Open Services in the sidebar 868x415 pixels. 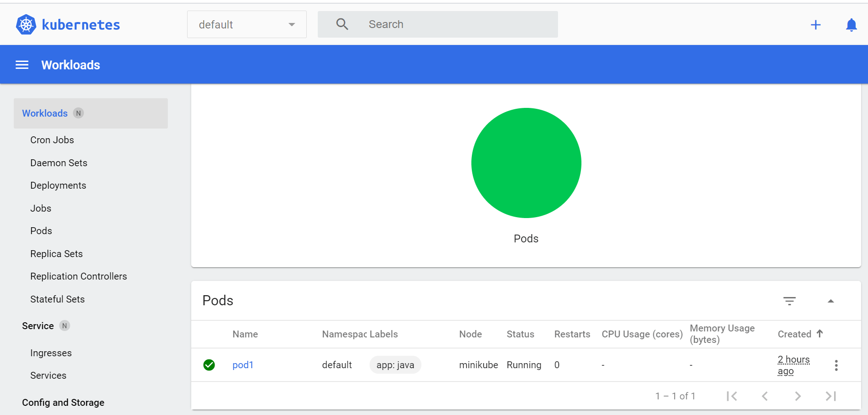pyautogui.click(x=48, y=376)
